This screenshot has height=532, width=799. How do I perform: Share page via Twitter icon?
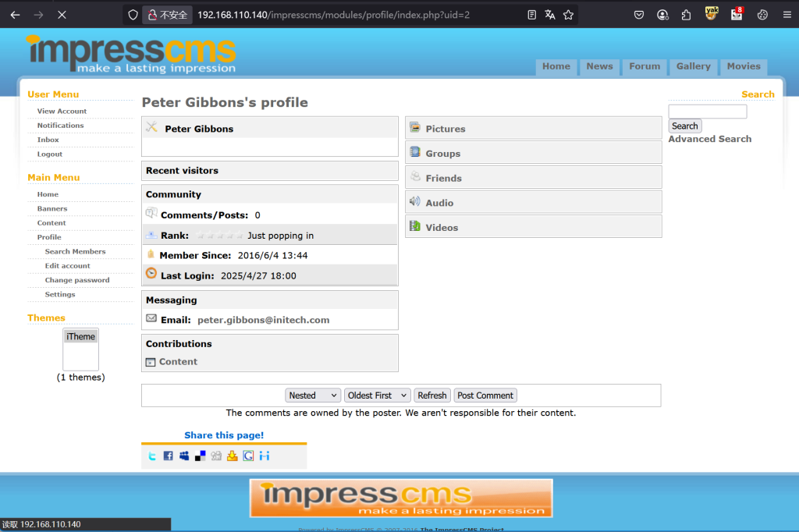click(x=152, y=456)
